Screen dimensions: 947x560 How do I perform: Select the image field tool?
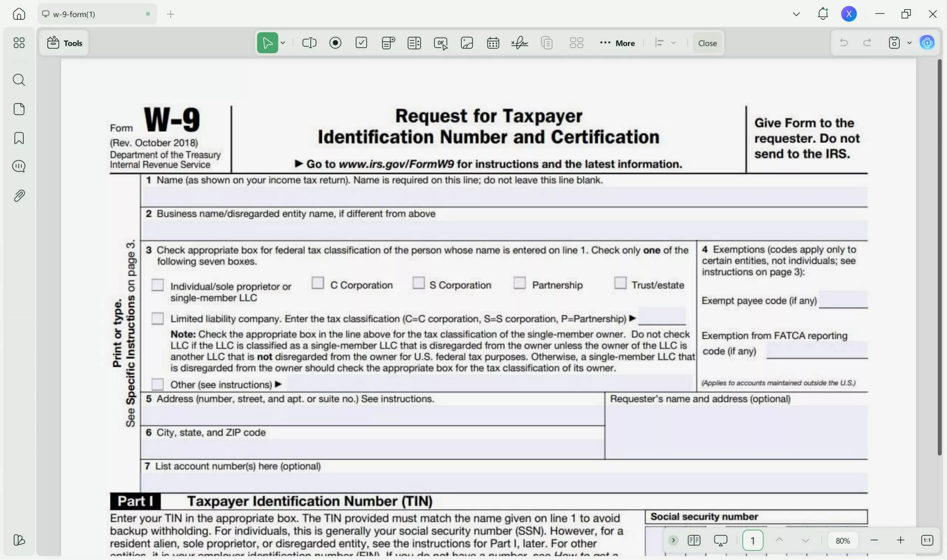467,43
